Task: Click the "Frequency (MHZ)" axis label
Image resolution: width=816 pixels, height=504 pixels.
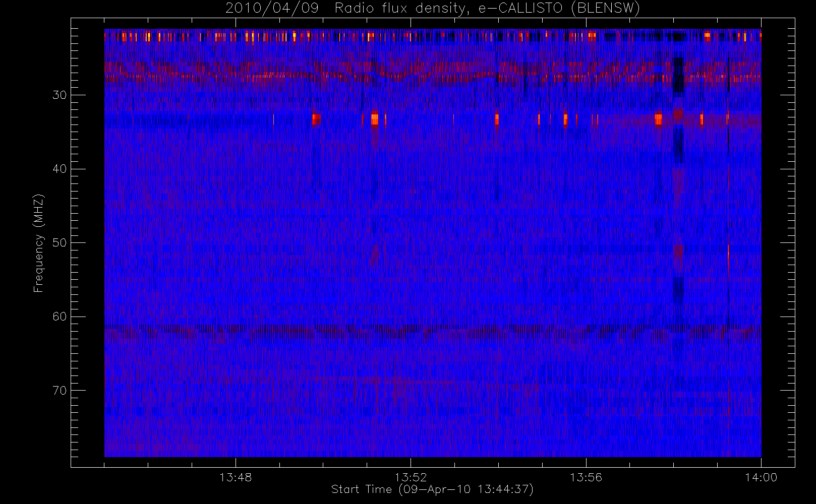Action: click(x=39, y=243)
